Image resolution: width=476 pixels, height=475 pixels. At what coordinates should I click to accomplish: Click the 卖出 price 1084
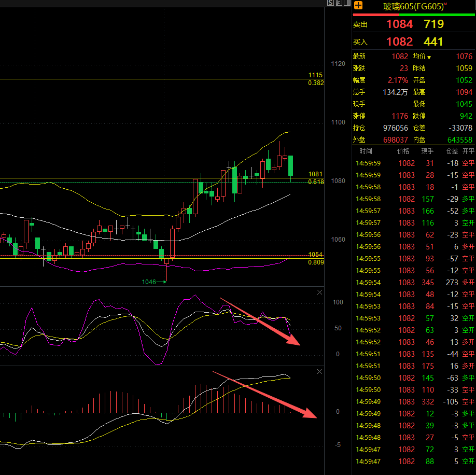tap(399, 24)
